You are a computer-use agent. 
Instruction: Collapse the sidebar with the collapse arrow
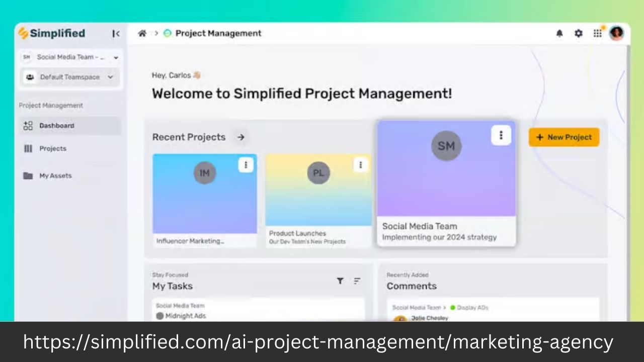[x=116, y=33]
